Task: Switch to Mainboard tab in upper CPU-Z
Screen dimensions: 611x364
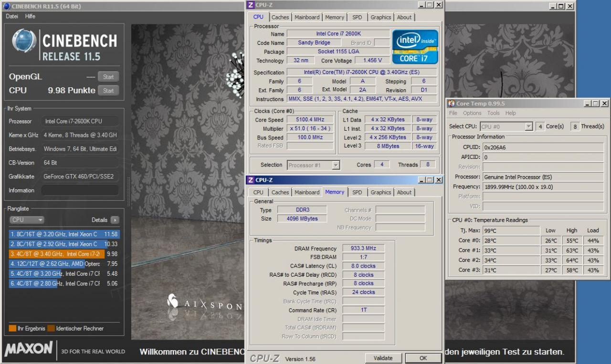Action: click(x=307, y=17)
